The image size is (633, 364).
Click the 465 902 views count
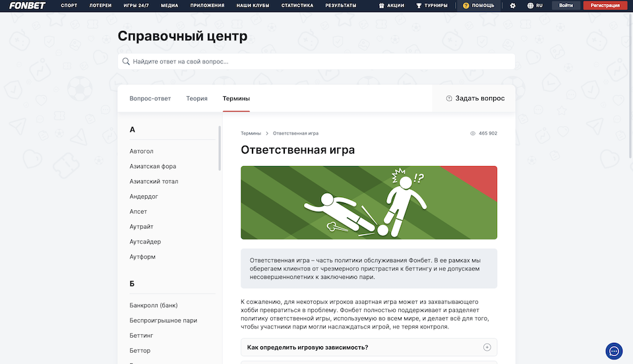pyautogui.click(x=488, y=133)
